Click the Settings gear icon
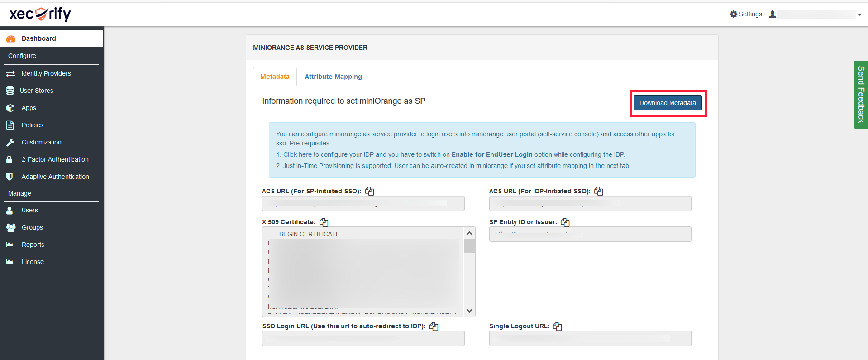Viewport: 868px width, 360px height. click(734, 14)
